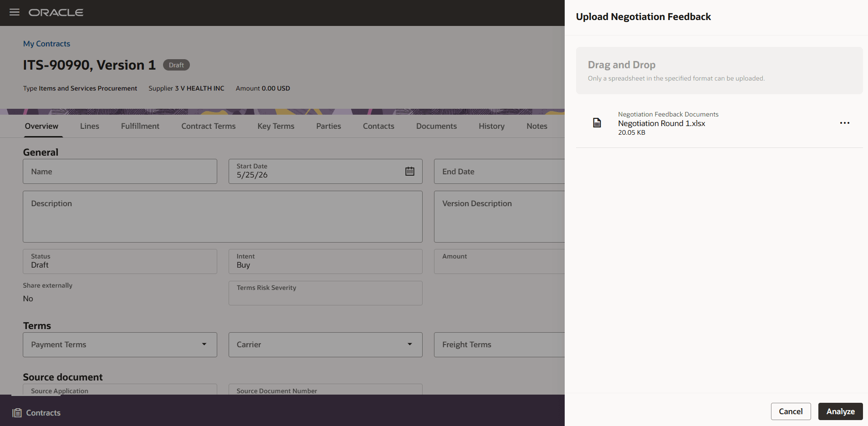Open the Notes tab
Screen dimensions: 868x426
[x=537, y=126]
